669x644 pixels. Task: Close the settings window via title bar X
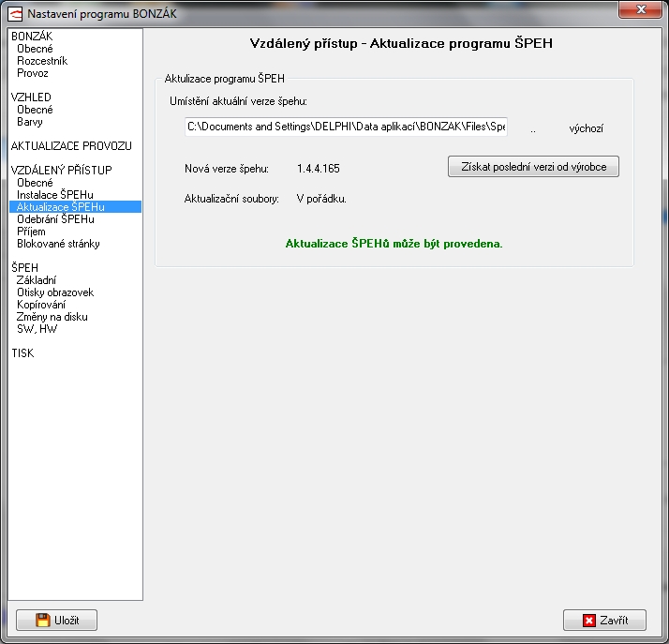pos(640,9)
